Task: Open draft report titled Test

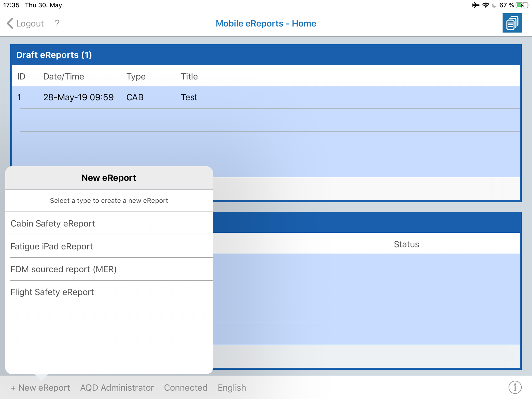Action: 266,97
